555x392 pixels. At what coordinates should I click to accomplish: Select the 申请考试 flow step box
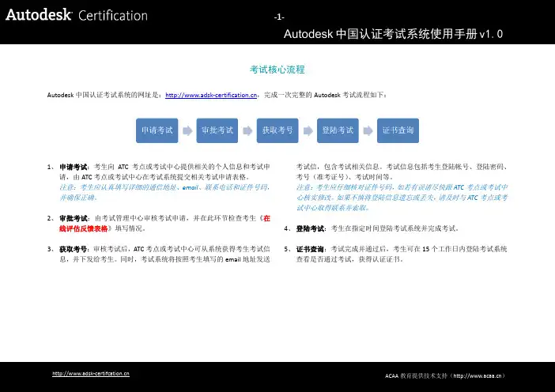coord(157,130)
